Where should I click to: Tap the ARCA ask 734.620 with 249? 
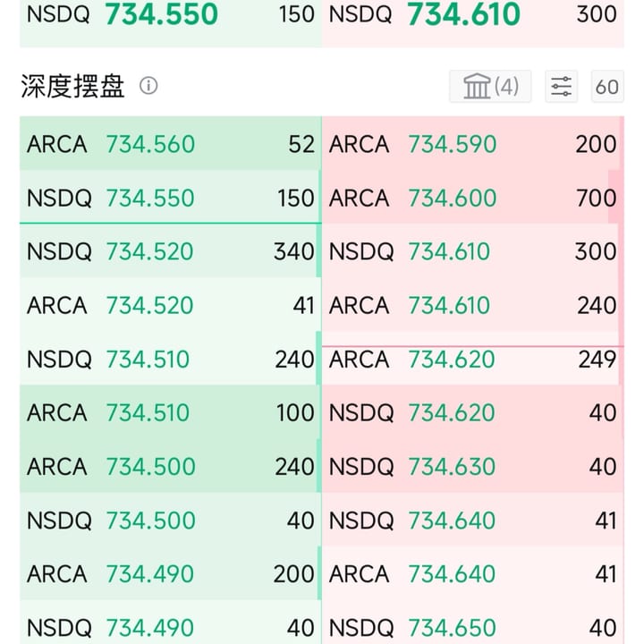473,359
